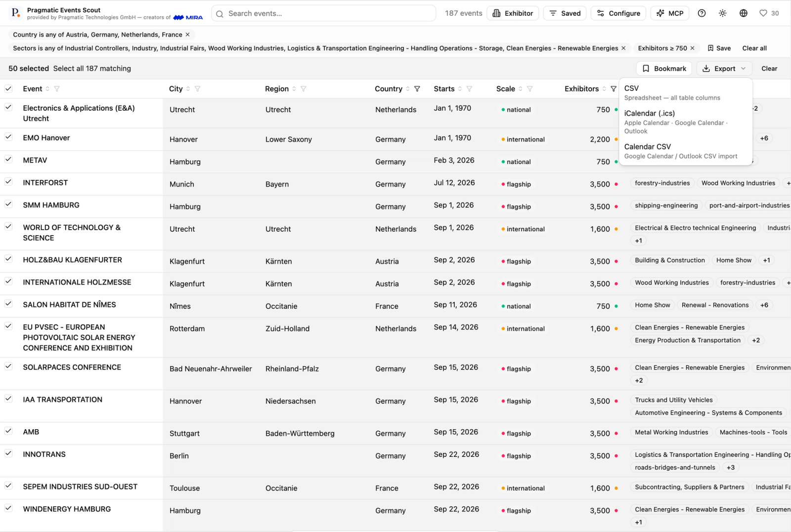The width and height of the screenshot is (791, 532).
Task: Expand +6 tags in SALON HABITAT row
Action: coord(764,305)
